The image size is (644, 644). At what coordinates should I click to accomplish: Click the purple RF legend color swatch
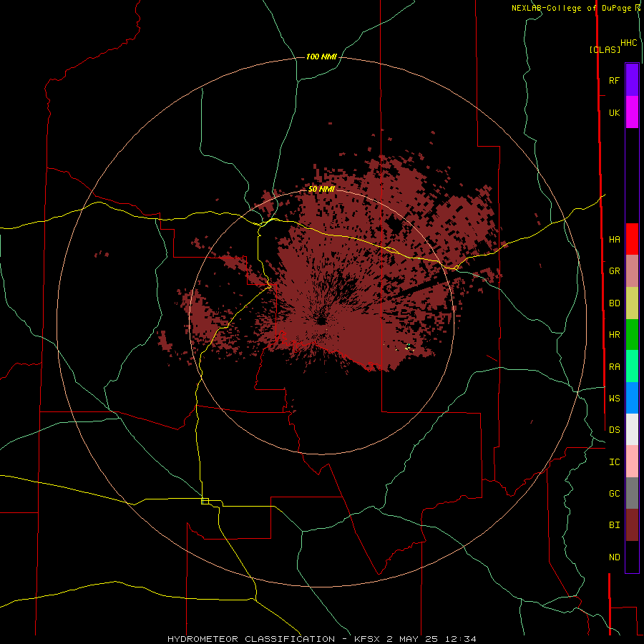pos(632,80)
